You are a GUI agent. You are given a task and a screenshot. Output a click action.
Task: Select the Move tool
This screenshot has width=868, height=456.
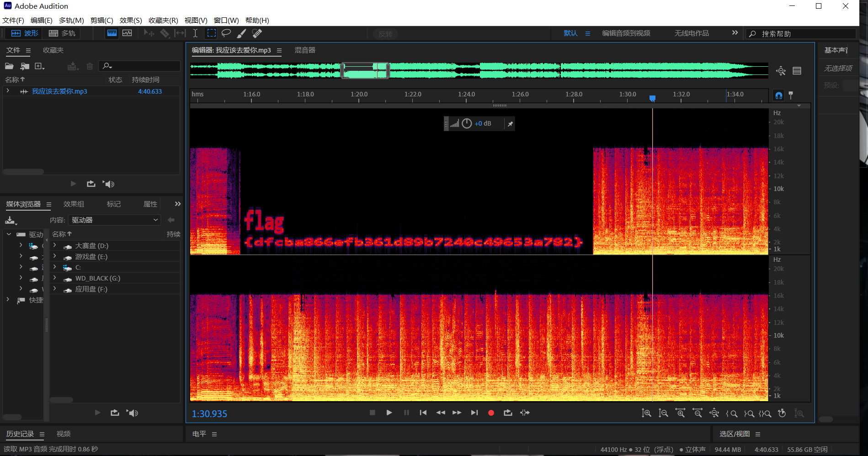coord(149,33)
